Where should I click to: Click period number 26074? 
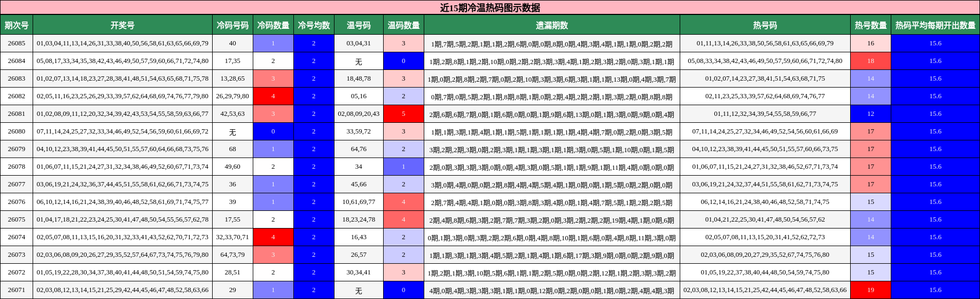pyautogui.click(x=17, y=237)
